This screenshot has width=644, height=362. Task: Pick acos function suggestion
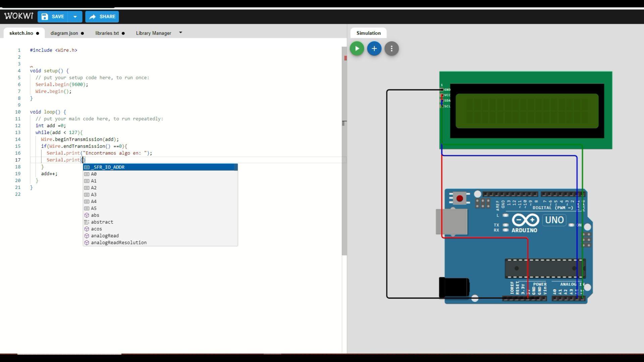tap(160, 229)
